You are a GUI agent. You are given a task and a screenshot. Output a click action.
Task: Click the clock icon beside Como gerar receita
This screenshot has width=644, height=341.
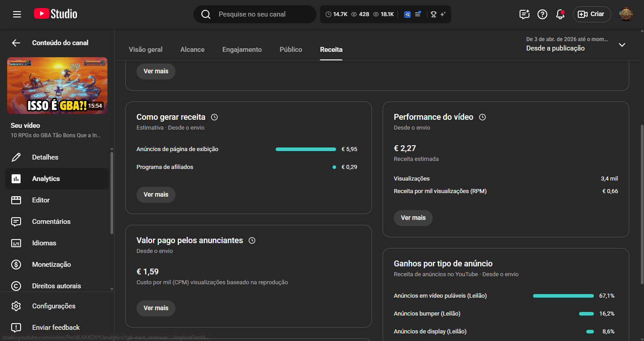pos(214,117)
